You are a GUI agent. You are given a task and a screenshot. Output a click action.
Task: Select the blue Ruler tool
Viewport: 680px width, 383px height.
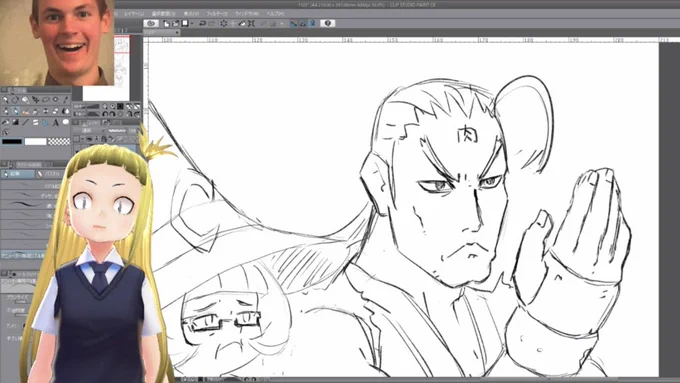click(46, 122)
